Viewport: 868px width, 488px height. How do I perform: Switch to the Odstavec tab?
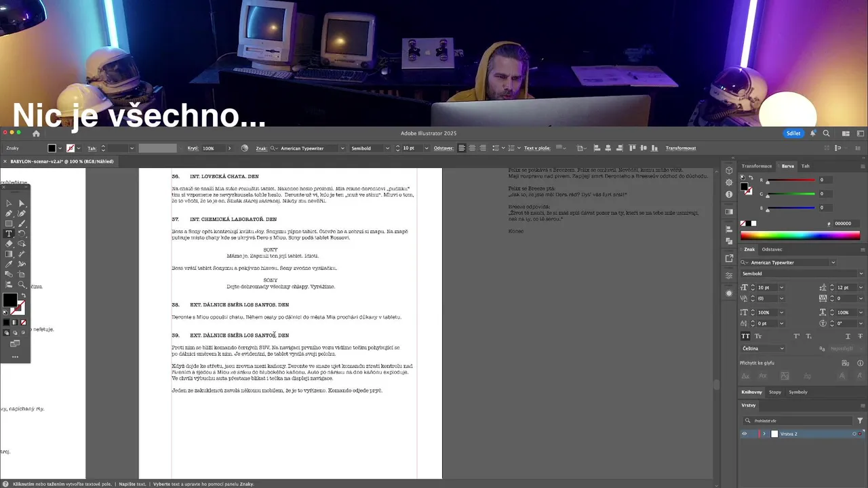coord(772,249)
